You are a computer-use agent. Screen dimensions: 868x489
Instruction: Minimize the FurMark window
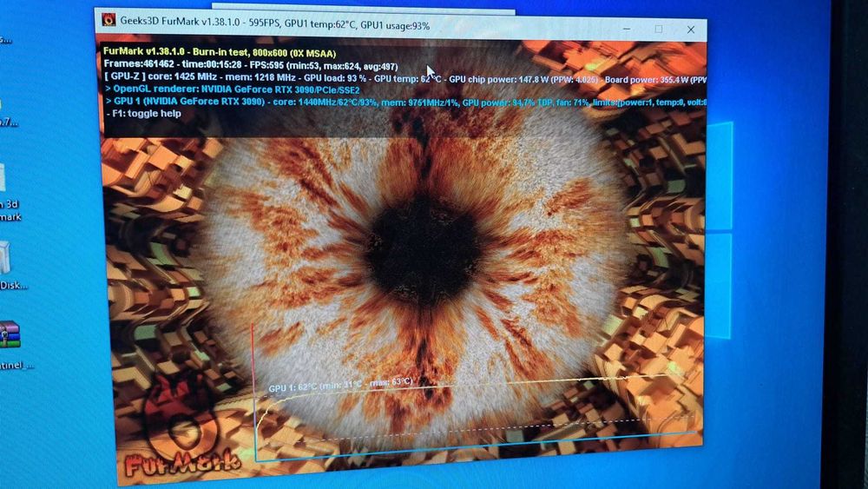pyautogui.click(x=626, y=29)
